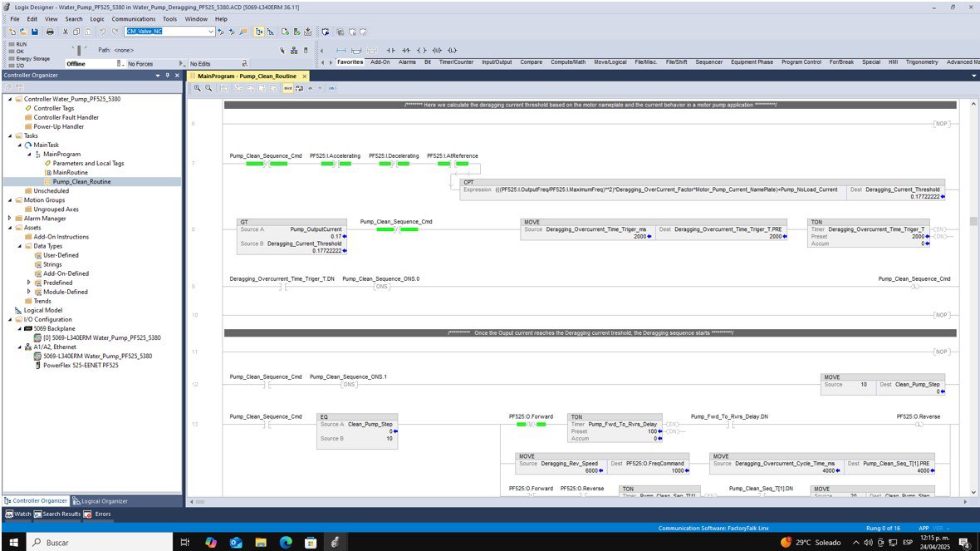The width and height of the screenshot is (980, 551).
Task: Open the Search Results pane
Action: point(57,514)
